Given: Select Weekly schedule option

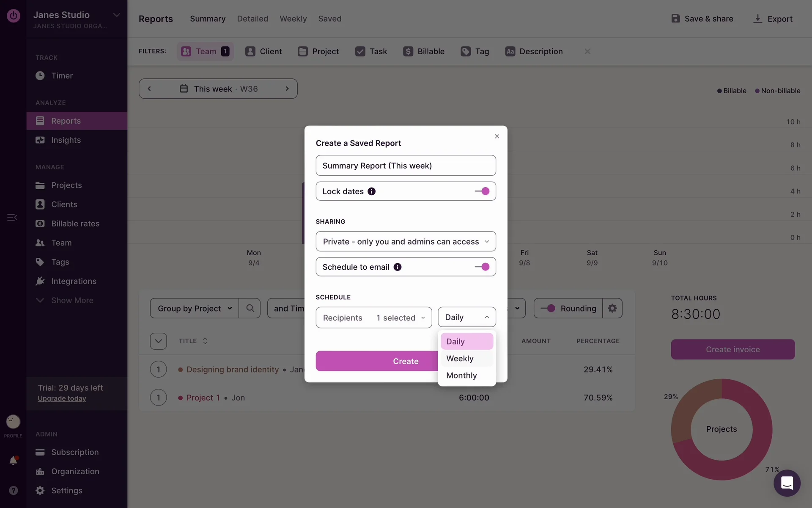Looking at the screenshot, I should click(x=460, y=359).
